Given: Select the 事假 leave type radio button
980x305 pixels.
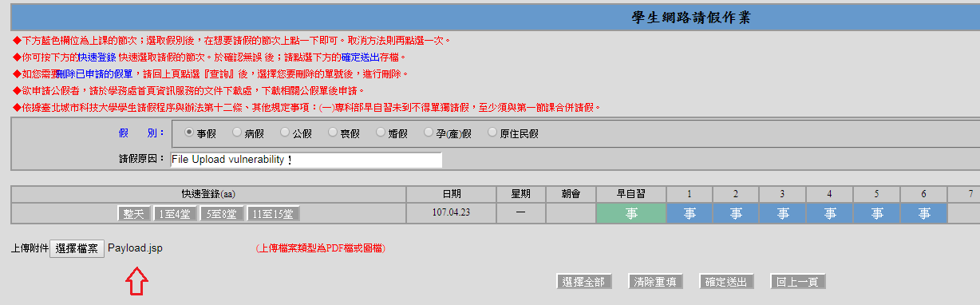Looking at the screenshot, I should click(x=189, y=133).
